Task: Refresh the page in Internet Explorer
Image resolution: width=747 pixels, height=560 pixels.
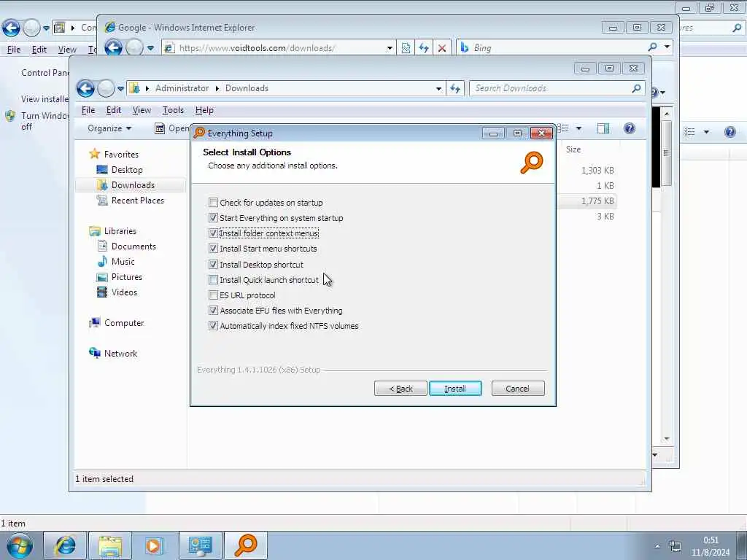Action: coord(424,47)
